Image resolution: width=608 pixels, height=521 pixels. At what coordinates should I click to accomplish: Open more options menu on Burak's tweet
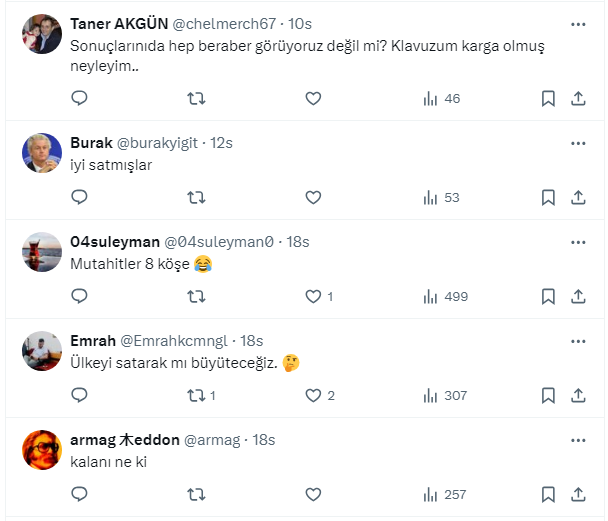tap(578, 143)
